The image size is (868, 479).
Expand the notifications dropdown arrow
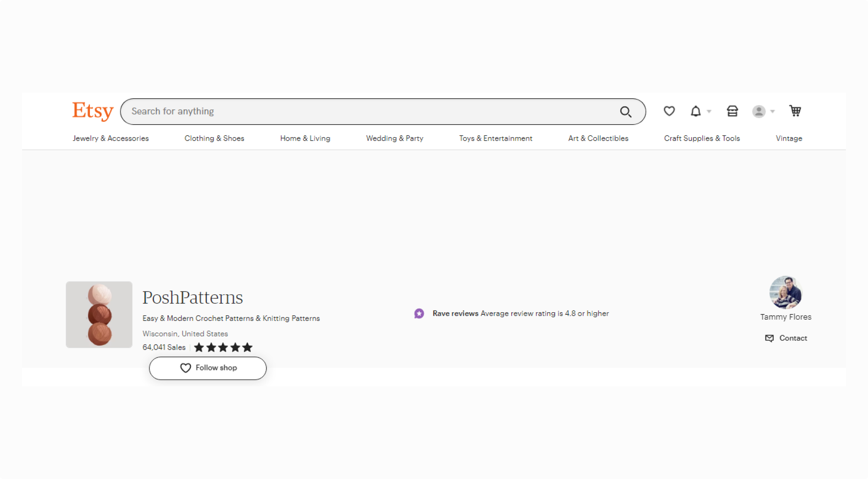[709, 112]
